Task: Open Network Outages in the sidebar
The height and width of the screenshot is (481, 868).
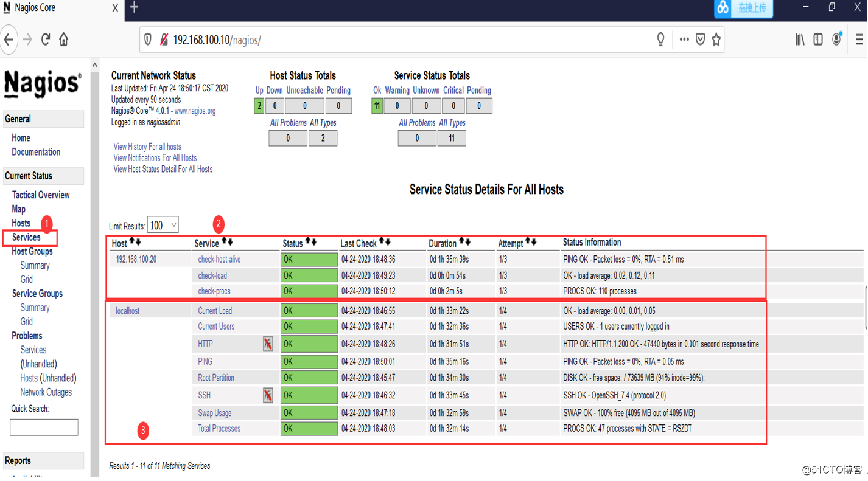Action: (x=46, y=392)
